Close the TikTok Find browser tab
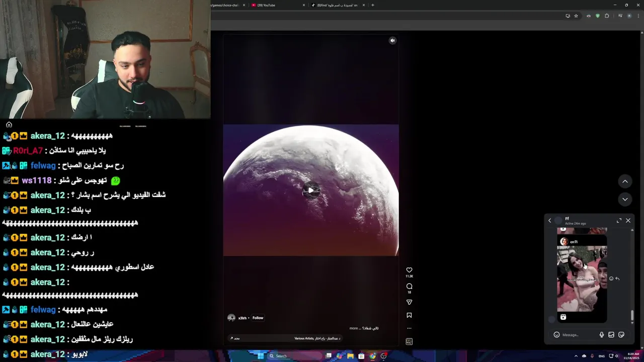Screen dimensions: 644x362 click(x=363, y=5)
